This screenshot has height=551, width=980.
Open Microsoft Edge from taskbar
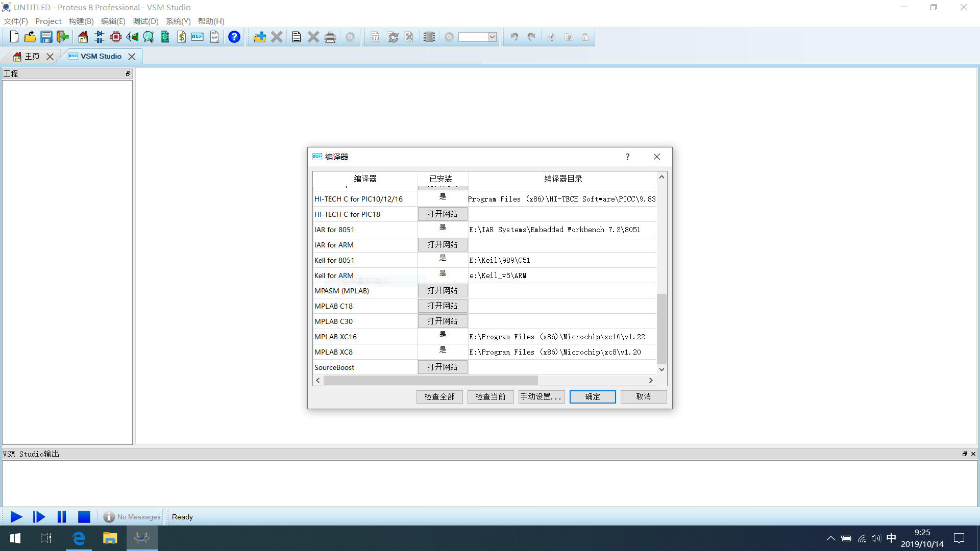click(79, 538)
